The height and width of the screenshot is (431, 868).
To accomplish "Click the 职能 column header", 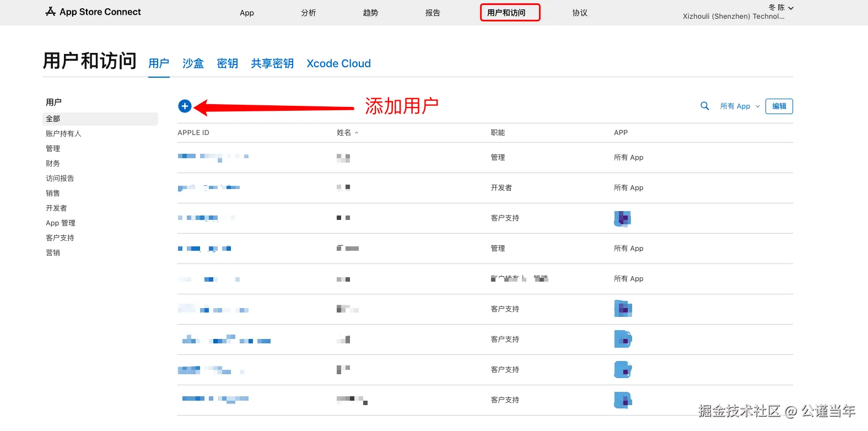I will point(498,133).
